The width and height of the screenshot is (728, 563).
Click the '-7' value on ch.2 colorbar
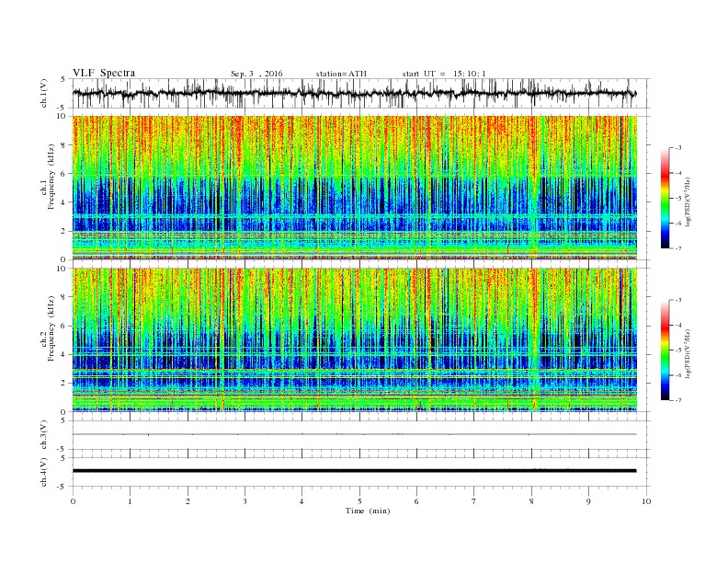[678, 400]
